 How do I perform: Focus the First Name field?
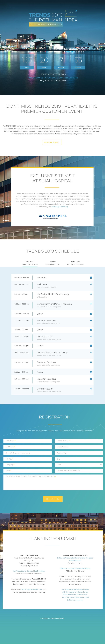(x=27, y=441)
